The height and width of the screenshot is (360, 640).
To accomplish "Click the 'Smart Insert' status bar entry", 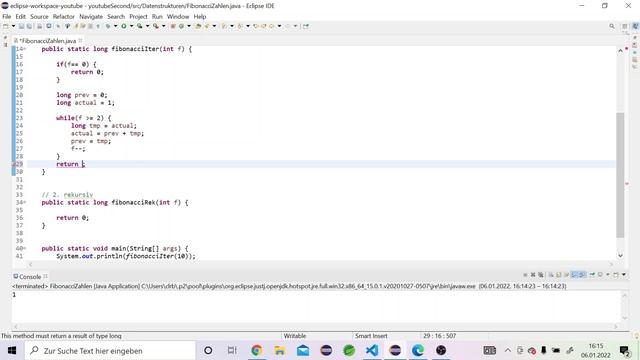I will tap(371, 336).
